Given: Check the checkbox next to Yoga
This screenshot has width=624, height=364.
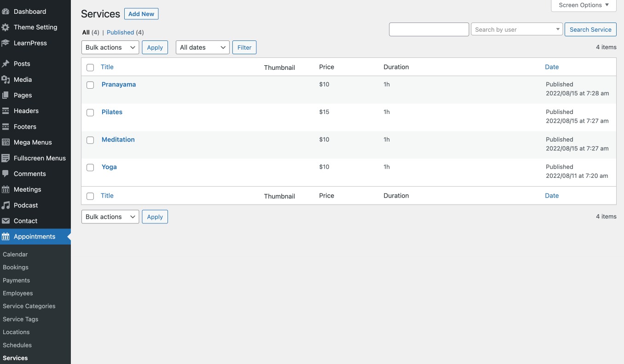Looking at the screenshot, I should (x=90, y=167).
